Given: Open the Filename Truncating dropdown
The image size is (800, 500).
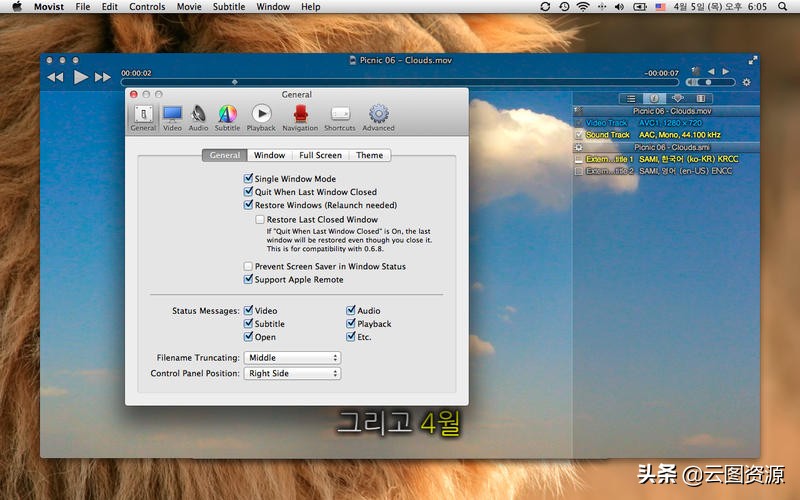Looking at the screenshot, I should [293, 358].
